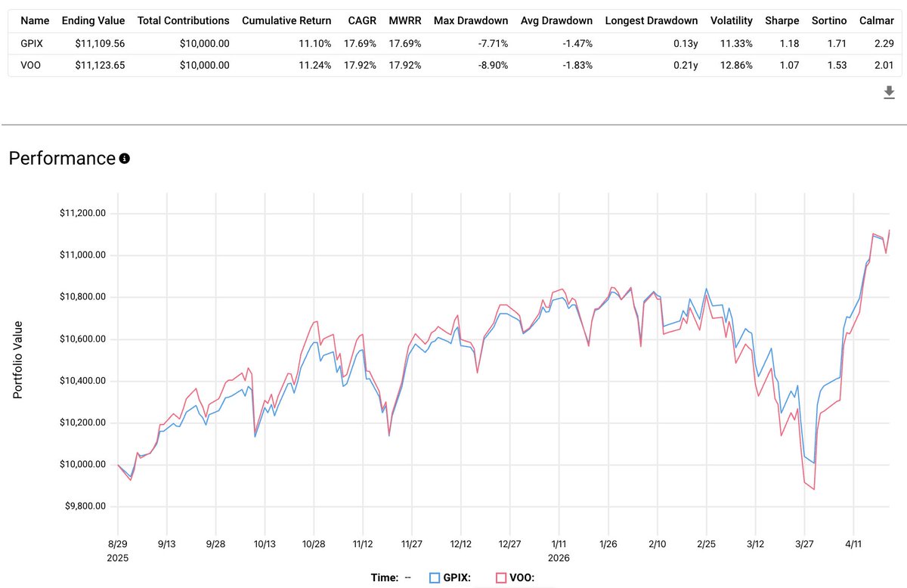
Task: Click the 4/11 x-axis date label
Action: pyautogui.click(x=854, y=543)
